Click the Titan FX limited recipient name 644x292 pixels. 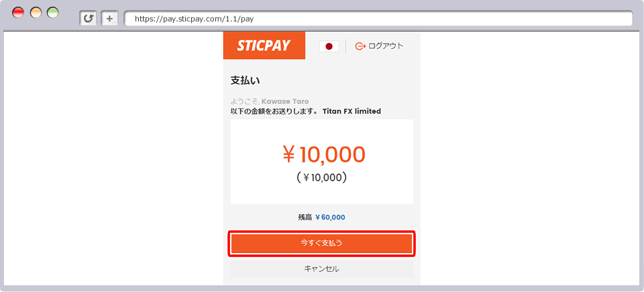352,111
